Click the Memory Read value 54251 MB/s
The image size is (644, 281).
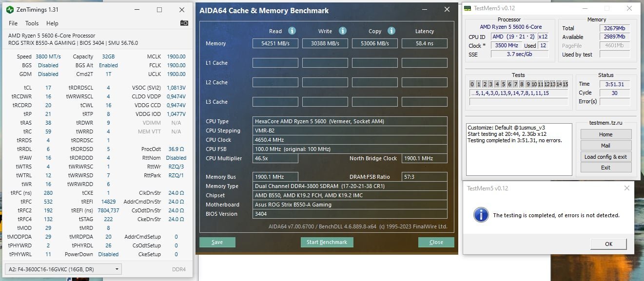275,43
